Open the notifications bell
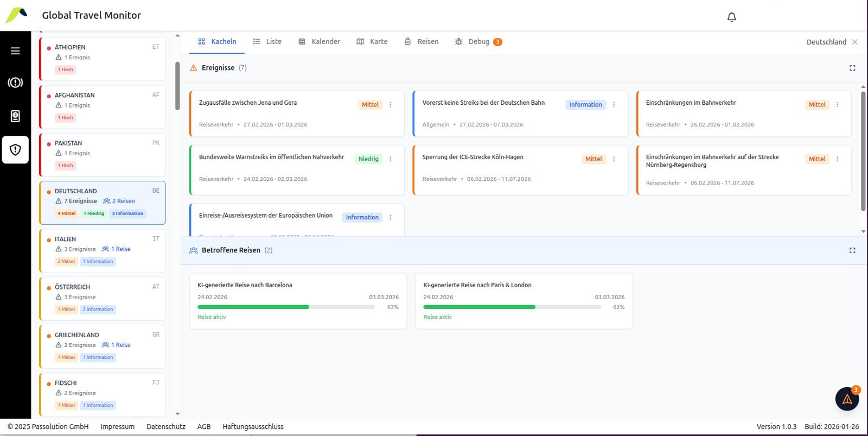Screen dimensions: 868x436 (731, 17)
